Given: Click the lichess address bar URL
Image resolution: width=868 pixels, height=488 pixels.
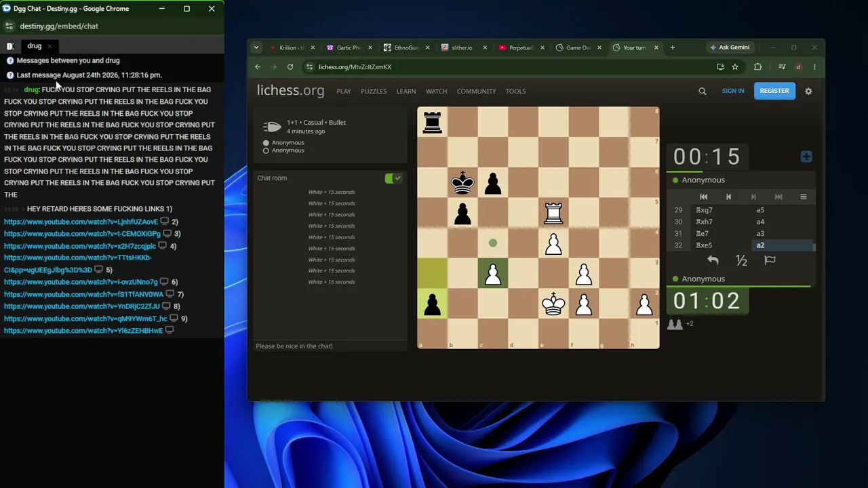Looking at the screenshot, I should pos(355,67).
